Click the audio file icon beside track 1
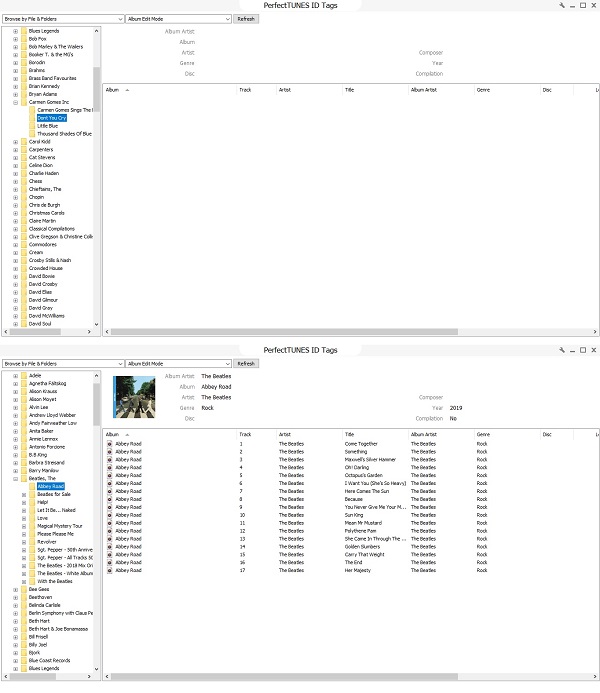 [x=110, y=443]
